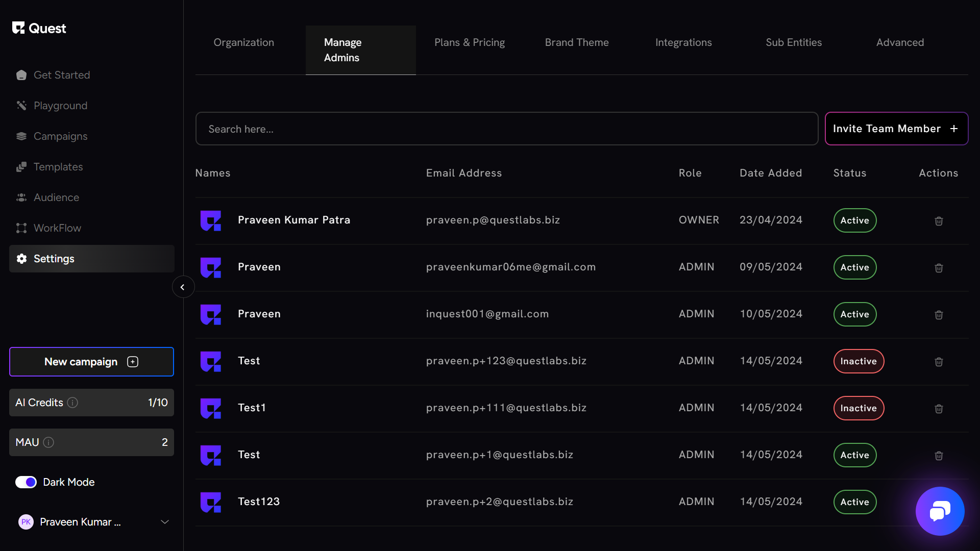The height and width of the screenshot is (551, 980).
Task: Open Playground from the sidebar
Action: click(60, 106)
